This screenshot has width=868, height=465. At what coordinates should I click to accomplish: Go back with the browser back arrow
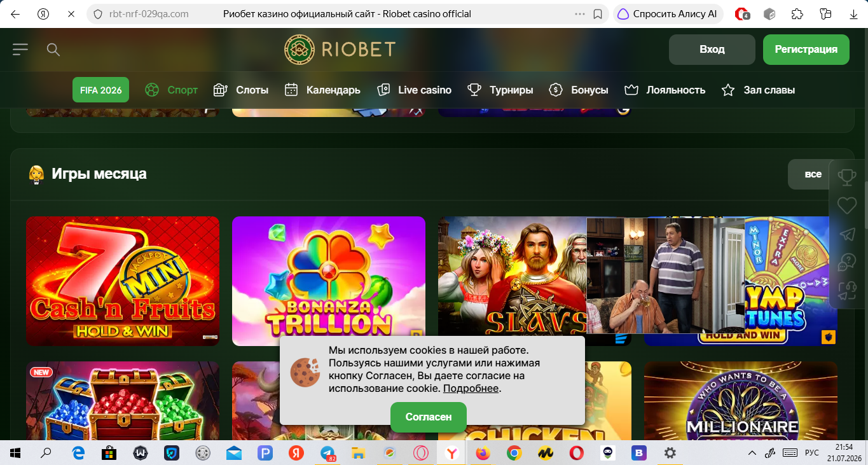point(15,14)
